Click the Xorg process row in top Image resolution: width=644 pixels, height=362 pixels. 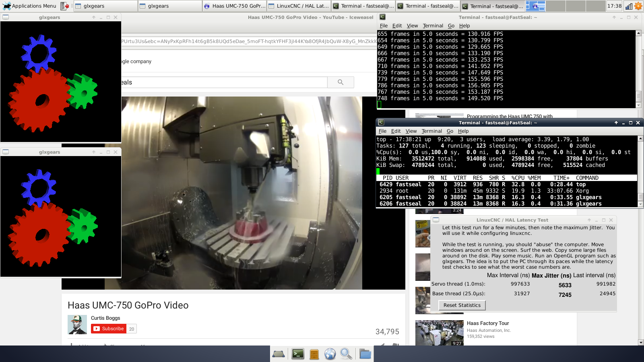506,191
